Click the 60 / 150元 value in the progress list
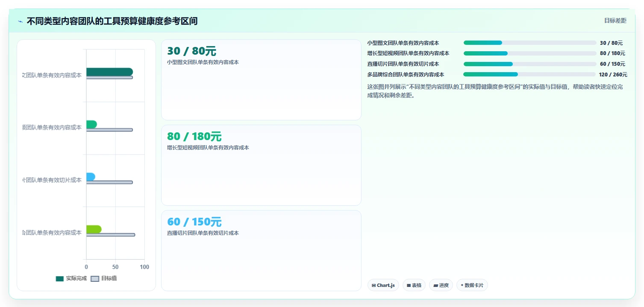 coord(612,64)
